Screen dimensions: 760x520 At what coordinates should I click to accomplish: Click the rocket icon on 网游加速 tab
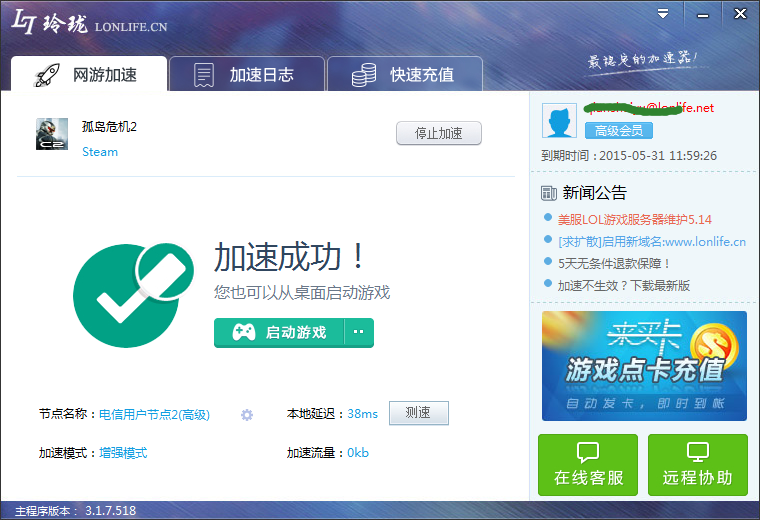point(48,75)
